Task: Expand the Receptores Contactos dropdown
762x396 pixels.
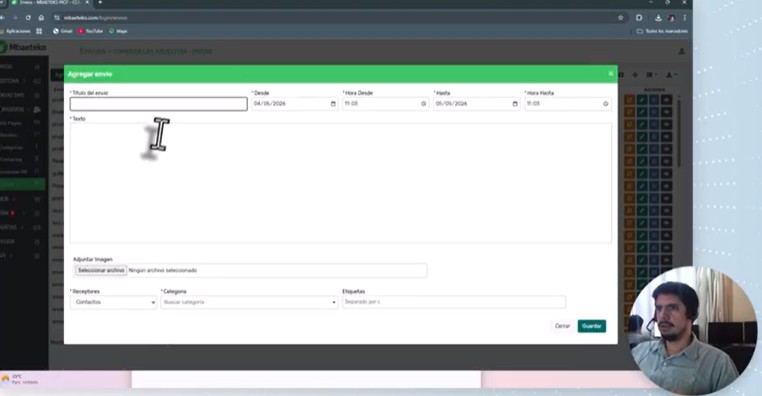Action: [113, 302]
